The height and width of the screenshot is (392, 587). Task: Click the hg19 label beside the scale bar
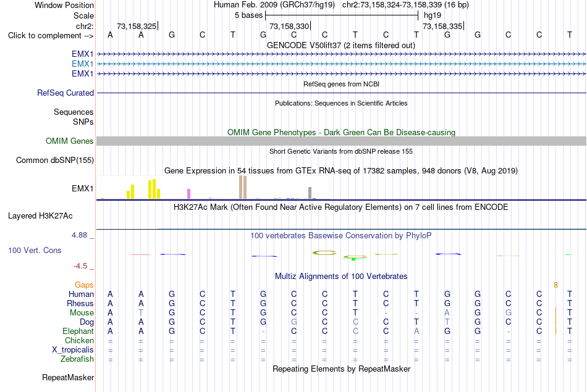[x=433, y=15]
